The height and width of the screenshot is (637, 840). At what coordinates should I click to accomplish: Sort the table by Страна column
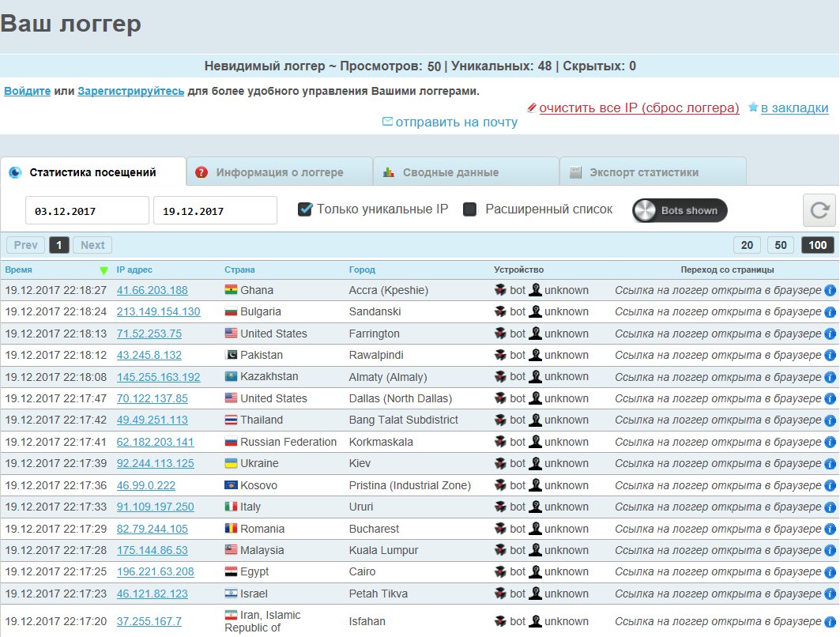239,269
